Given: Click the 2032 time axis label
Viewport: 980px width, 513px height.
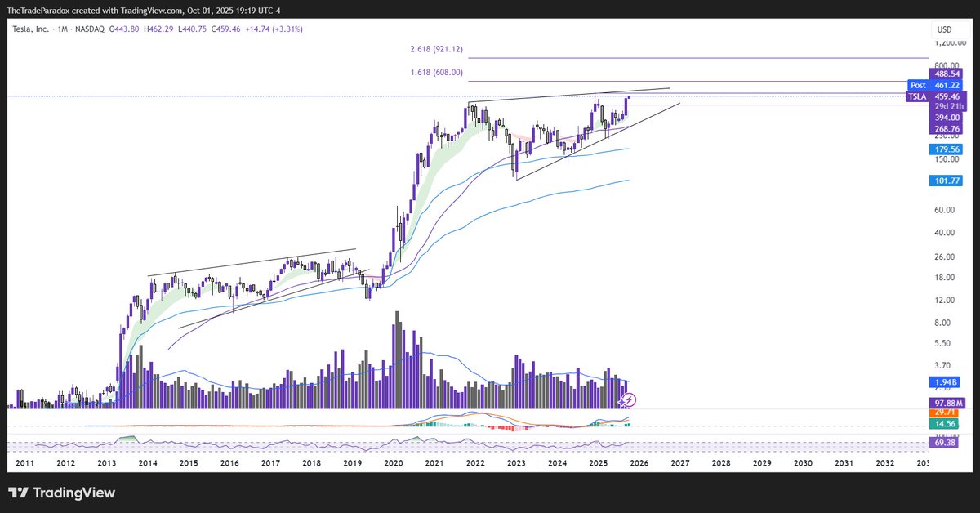Looking at the screenshot, I should [x=884, y=463].
